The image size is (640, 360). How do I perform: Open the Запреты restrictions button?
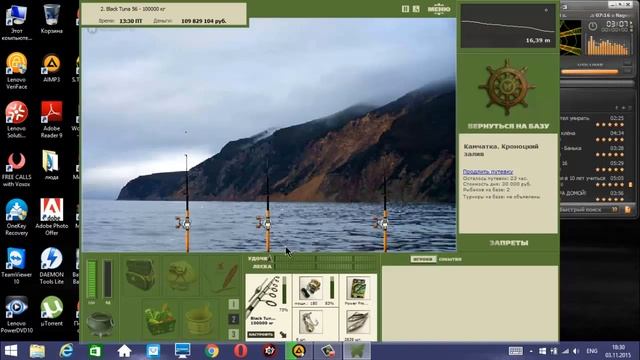point(509,243)
